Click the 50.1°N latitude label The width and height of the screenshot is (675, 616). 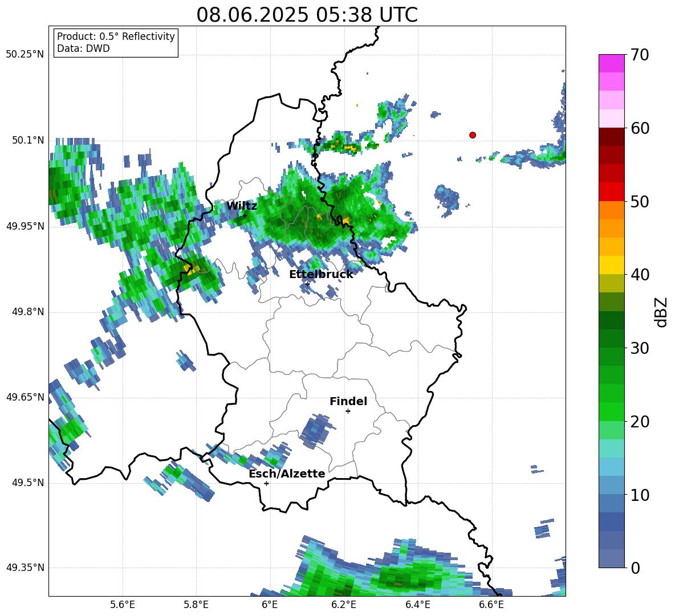(x=27, y=141)
